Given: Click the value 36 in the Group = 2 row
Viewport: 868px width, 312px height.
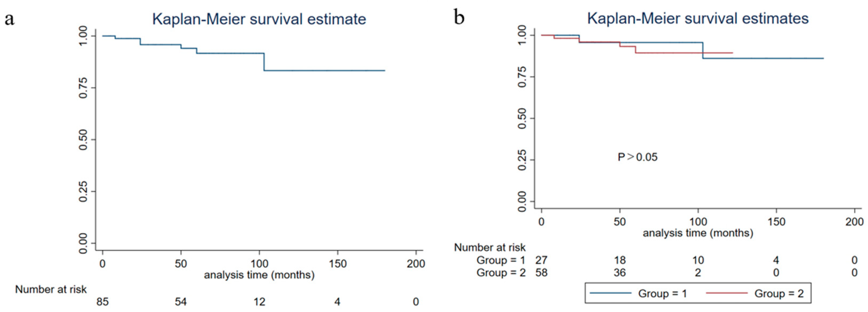Looking at the screenshot, I should click(620, 273).
